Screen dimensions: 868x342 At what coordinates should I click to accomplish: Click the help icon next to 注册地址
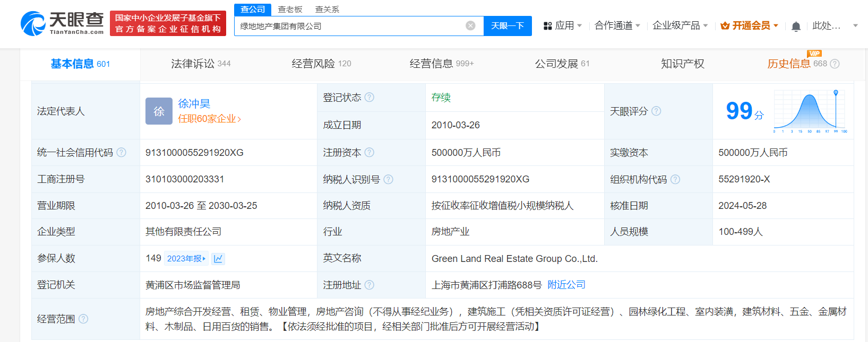coord(369,285)
